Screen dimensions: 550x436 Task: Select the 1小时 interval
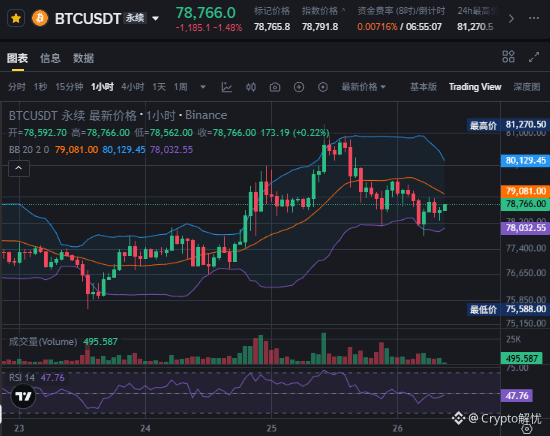102,87
